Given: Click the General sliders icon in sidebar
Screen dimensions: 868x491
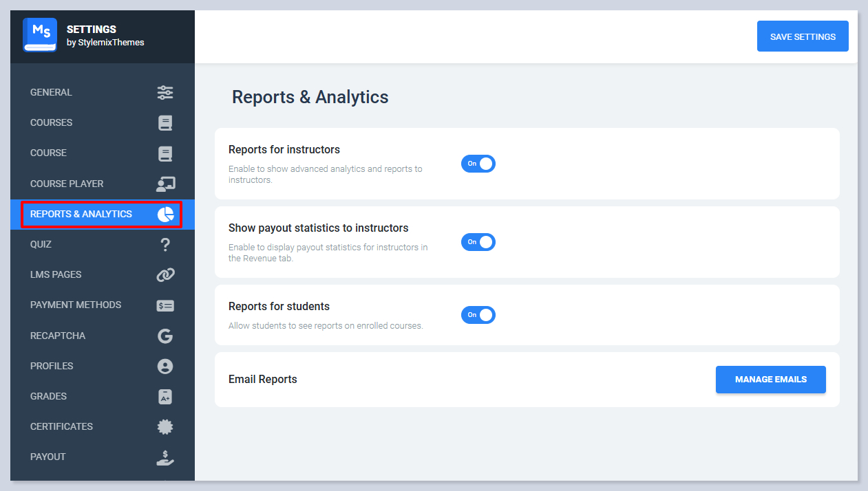Looking at the screenshot, I should point(165,93).
